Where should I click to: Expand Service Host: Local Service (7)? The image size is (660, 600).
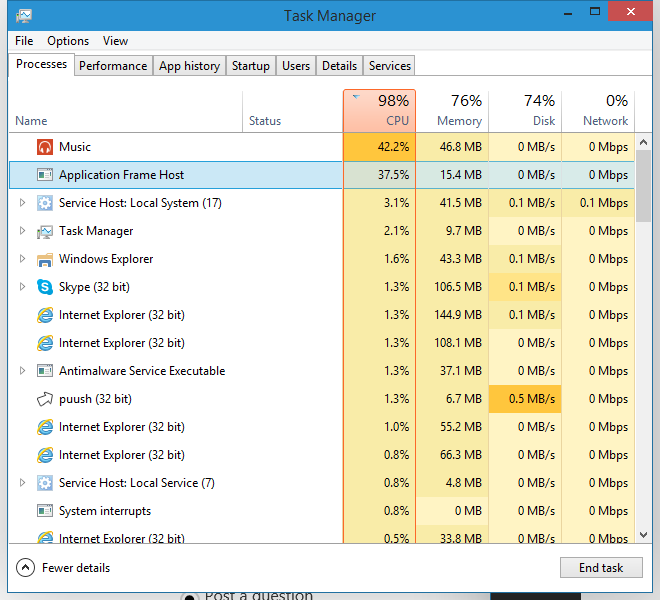[x=22, y=483]
